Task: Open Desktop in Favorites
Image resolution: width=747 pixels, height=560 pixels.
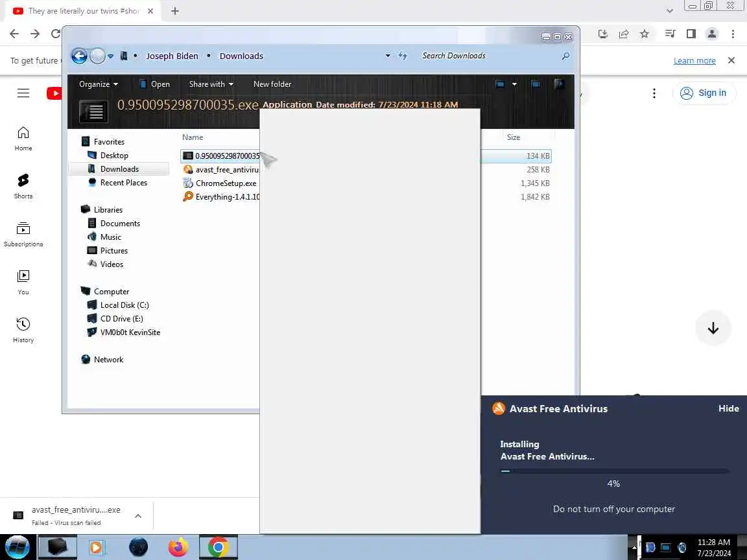Action: [114, 156]
